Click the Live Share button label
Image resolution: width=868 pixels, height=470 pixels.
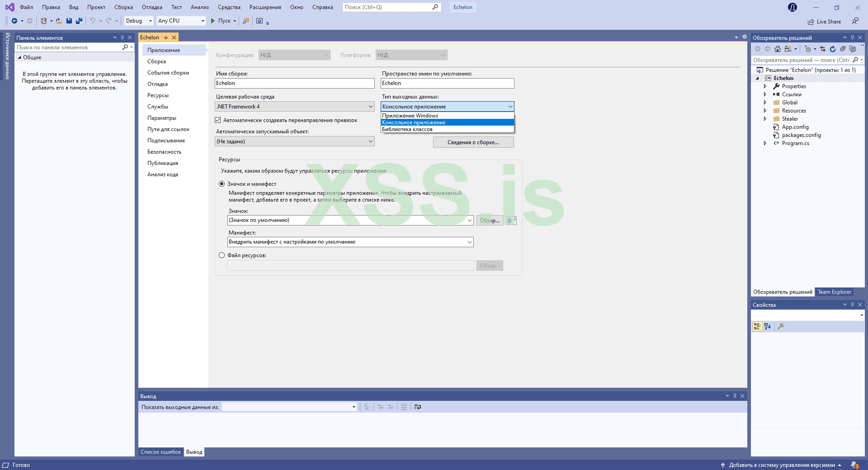pyautogui.click(x=829, y=22)
